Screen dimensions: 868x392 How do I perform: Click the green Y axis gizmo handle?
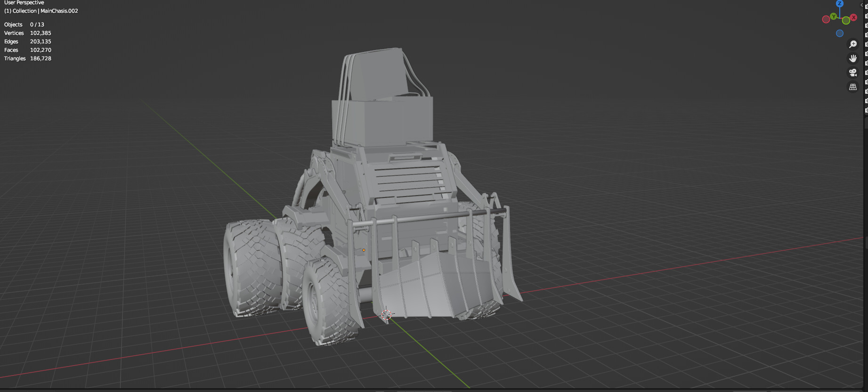coord(833,16)
